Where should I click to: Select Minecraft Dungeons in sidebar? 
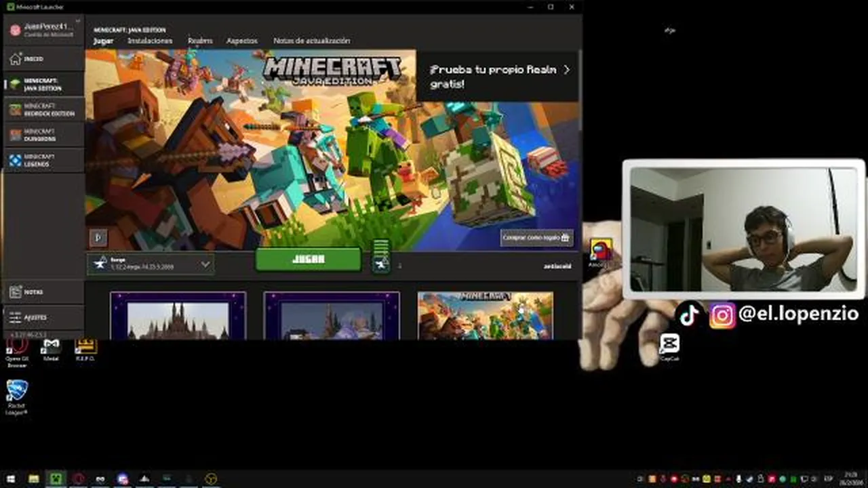tap(43, 135)
